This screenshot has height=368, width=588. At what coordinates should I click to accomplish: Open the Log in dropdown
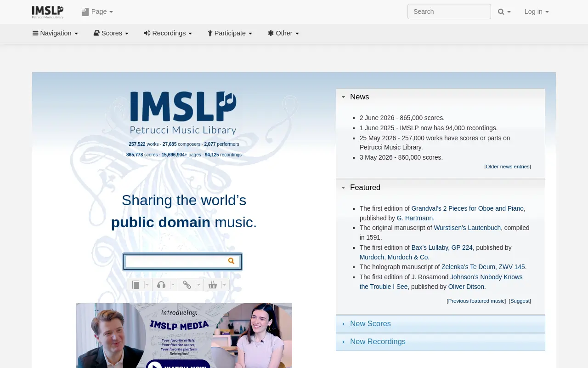(537, 11)
